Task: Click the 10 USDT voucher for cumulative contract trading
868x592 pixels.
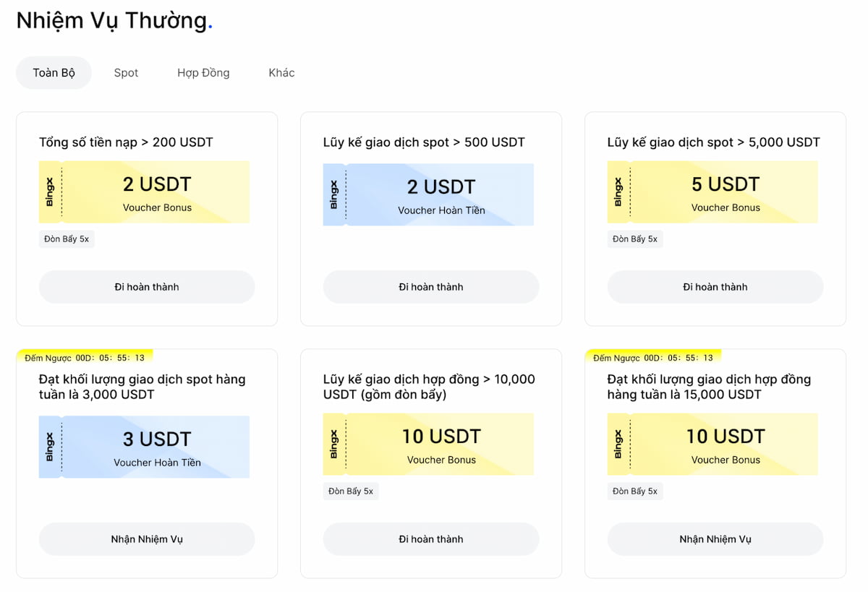Action: pos(429,444)
